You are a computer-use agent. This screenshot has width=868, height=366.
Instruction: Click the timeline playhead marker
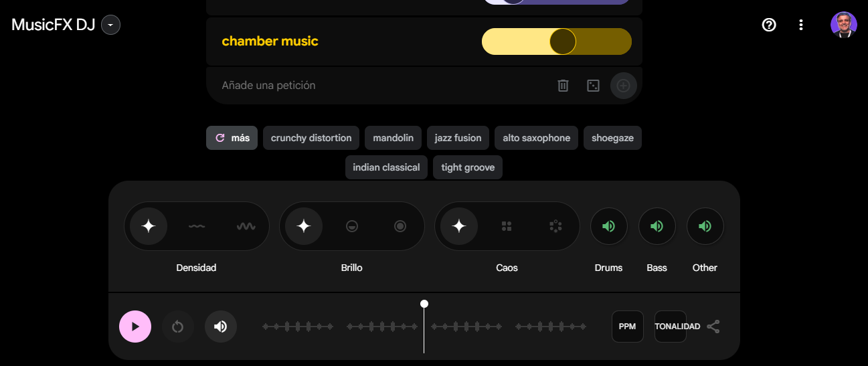pos(424,304)
